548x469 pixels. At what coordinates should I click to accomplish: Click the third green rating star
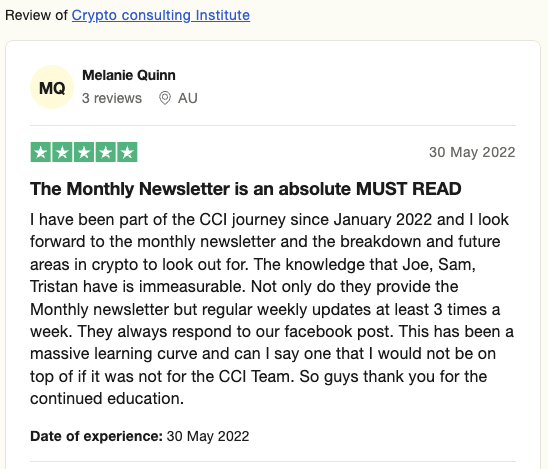coord(84,152)
